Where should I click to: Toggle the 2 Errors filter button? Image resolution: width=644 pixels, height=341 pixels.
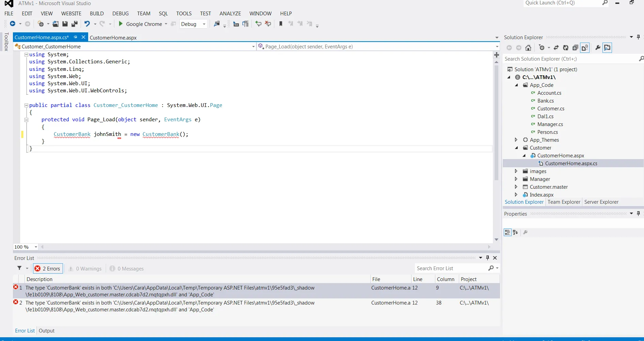pyautogui.click(x=48, y=269)
